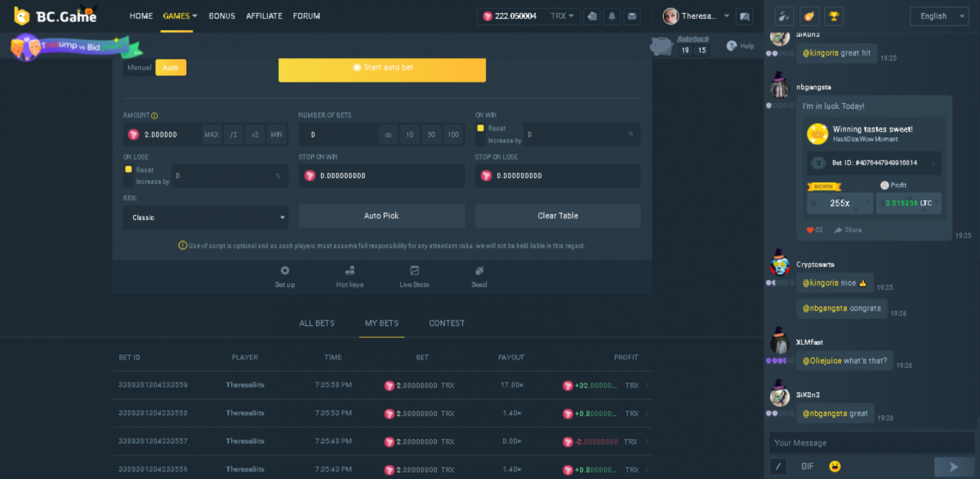
Task: Open the notifications bell icon
Action: pyautogui.click(x=612, y=16)
